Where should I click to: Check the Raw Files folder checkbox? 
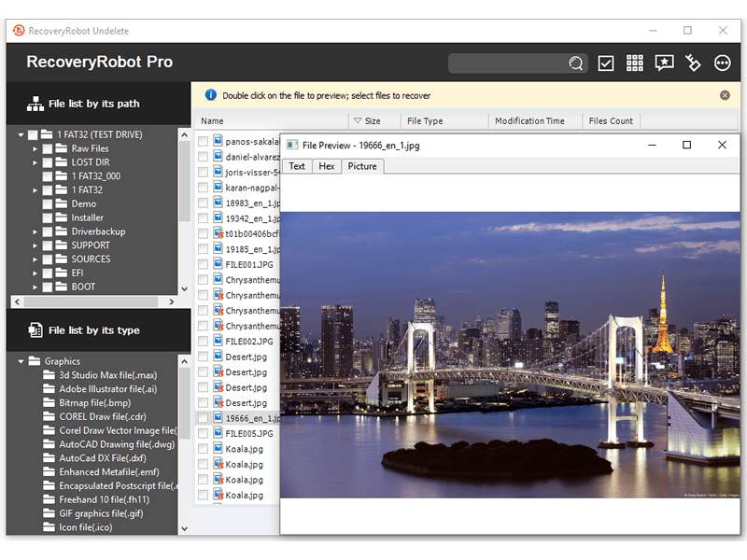[48, 148]
